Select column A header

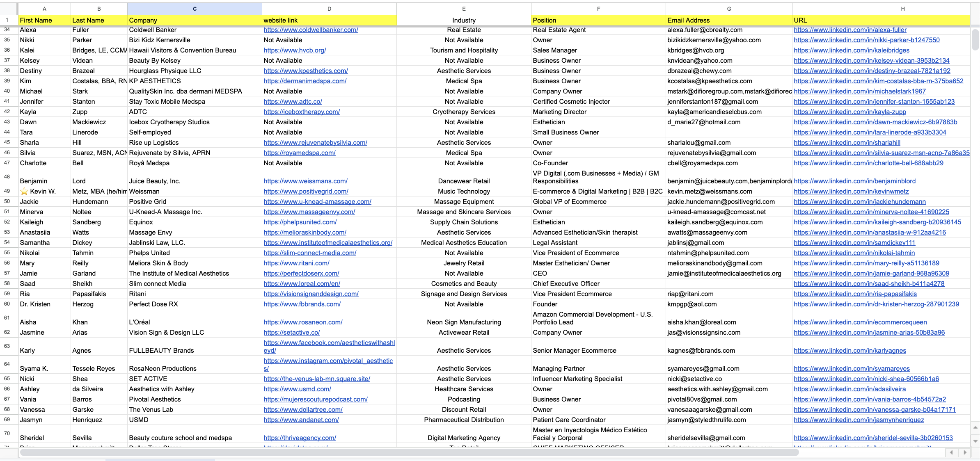click(44, 9)
